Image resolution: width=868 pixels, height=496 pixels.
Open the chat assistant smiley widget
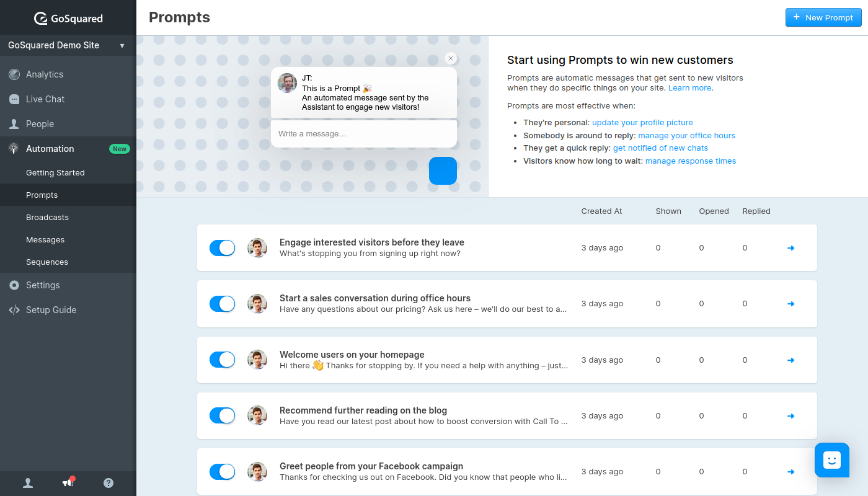(831, 460)
